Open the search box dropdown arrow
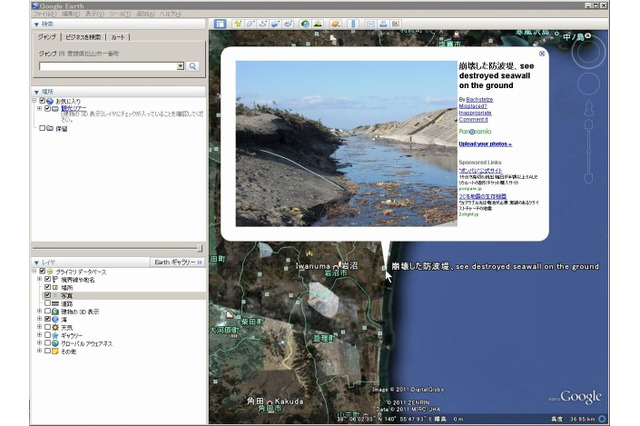The width and height of the screenshot is (640, 426). pyautogui.click(x=180, y=66)
